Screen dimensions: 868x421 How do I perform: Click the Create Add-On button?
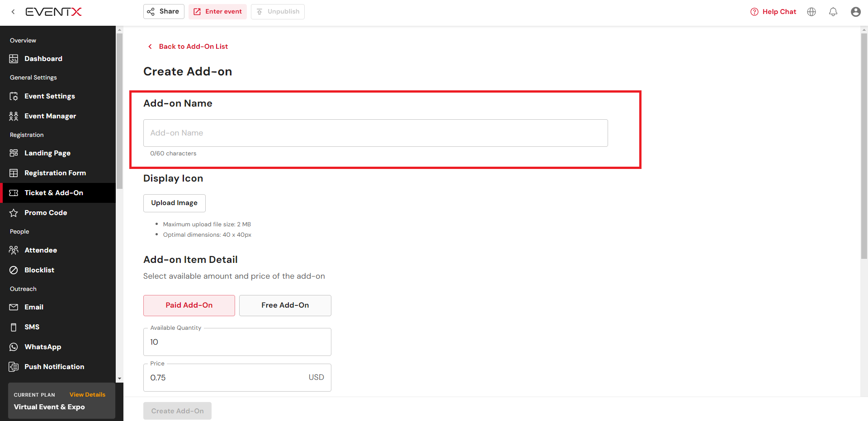coord(177,411)
